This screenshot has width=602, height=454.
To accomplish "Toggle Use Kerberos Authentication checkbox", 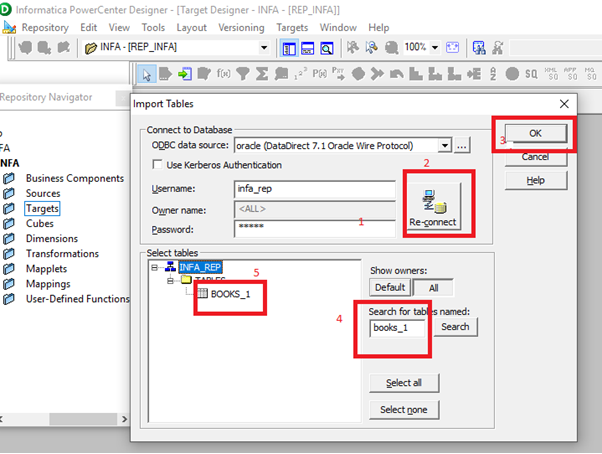I will tap(157, 165).
